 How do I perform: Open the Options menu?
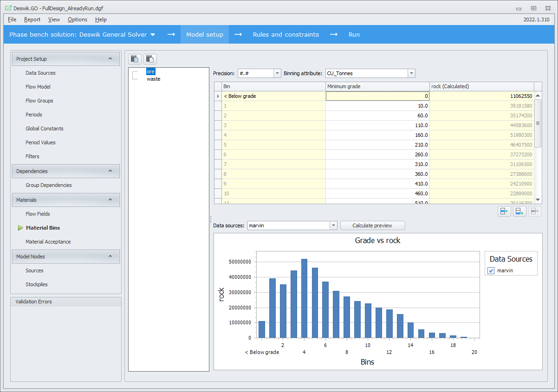point(77,19)
